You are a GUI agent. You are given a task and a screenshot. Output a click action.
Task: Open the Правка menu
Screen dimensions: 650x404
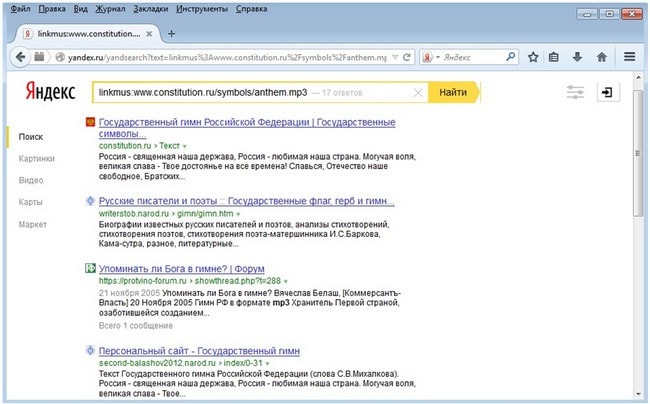click(x=52, y=9)
